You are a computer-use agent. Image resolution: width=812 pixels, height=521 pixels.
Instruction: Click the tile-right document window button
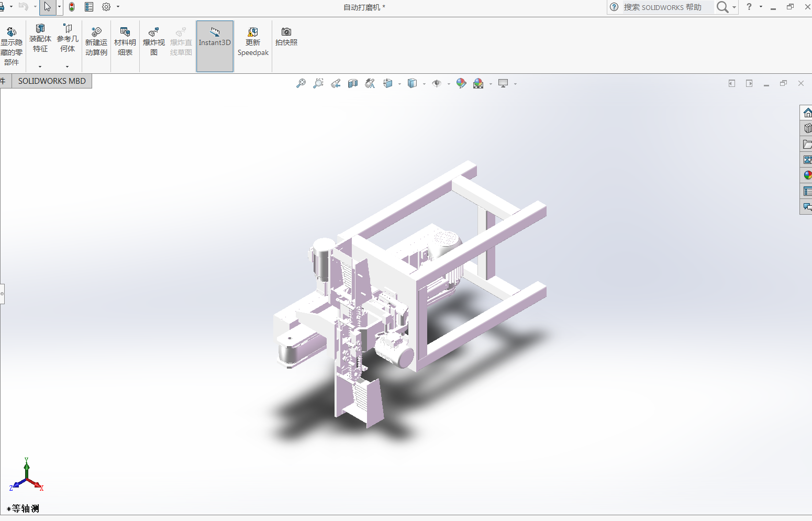(x=749, y=83)
